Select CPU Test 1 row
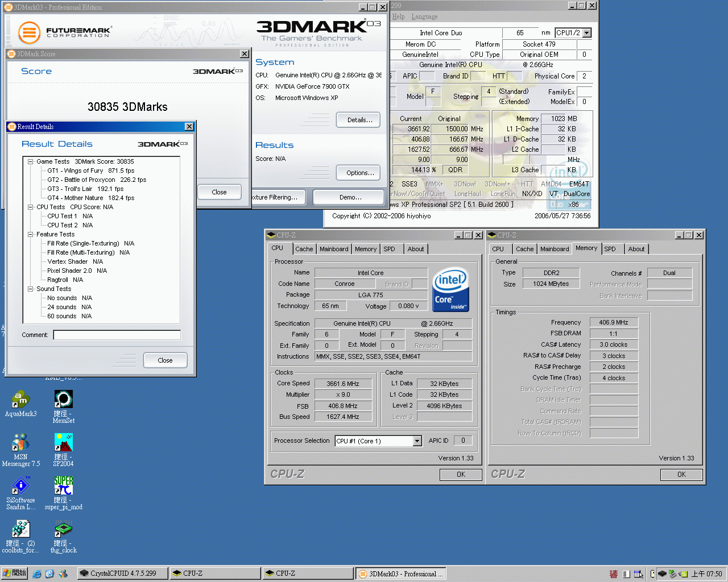Screen dimensions: 728x582 pyautogui.click(x=70, y=216)
